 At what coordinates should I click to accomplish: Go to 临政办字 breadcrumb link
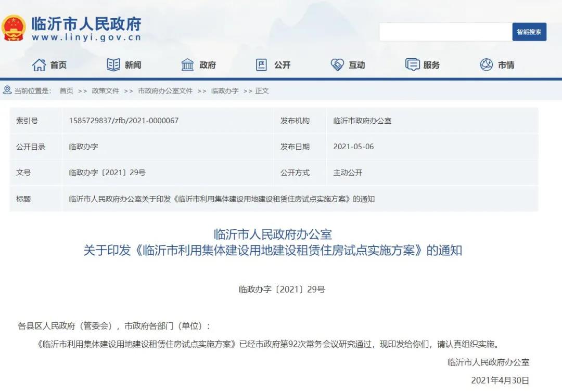coord(225,91)
